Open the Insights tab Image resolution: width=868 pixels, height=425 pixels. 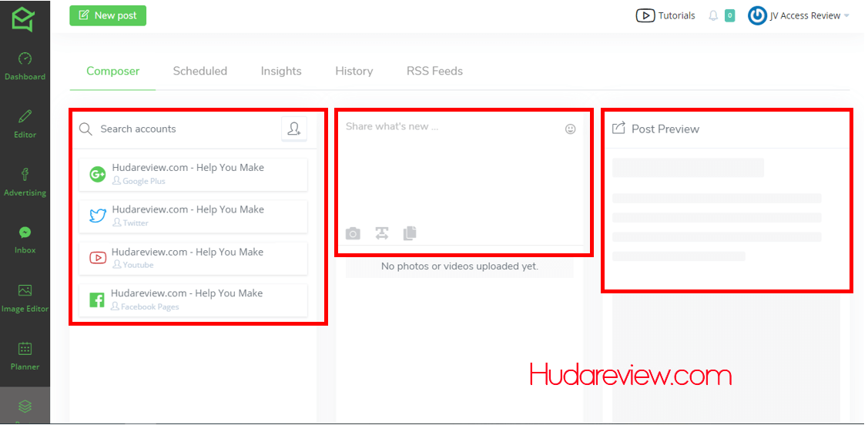(280, 71)
